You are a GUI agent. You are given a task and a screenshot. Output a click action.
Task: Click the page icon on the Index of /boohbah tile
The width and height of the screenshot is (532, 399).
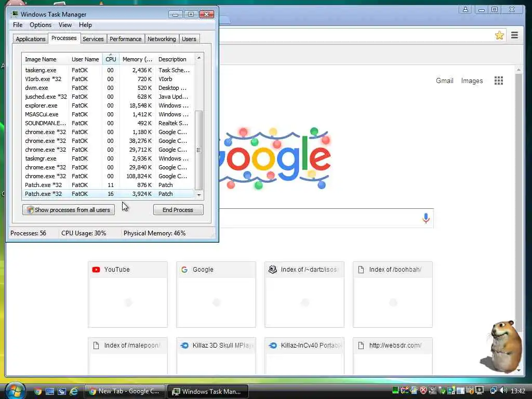click(x=361, y=270)
